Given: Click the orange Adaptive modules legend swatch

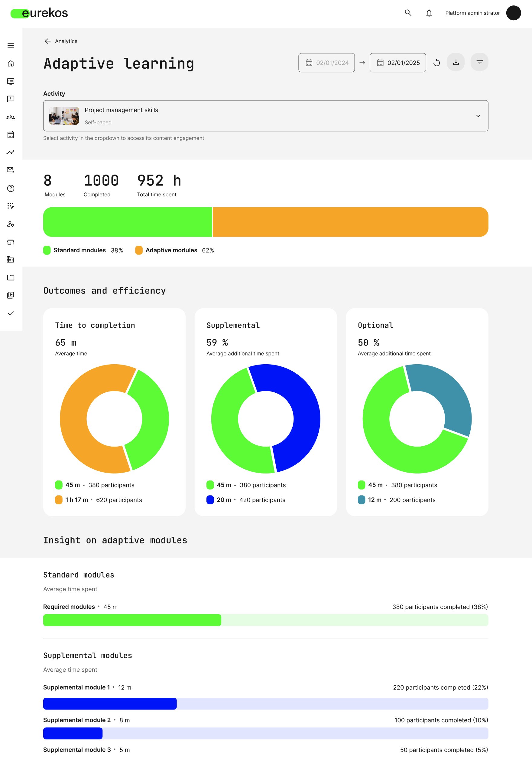Looking at the screenshot, I should click(139, 250).
